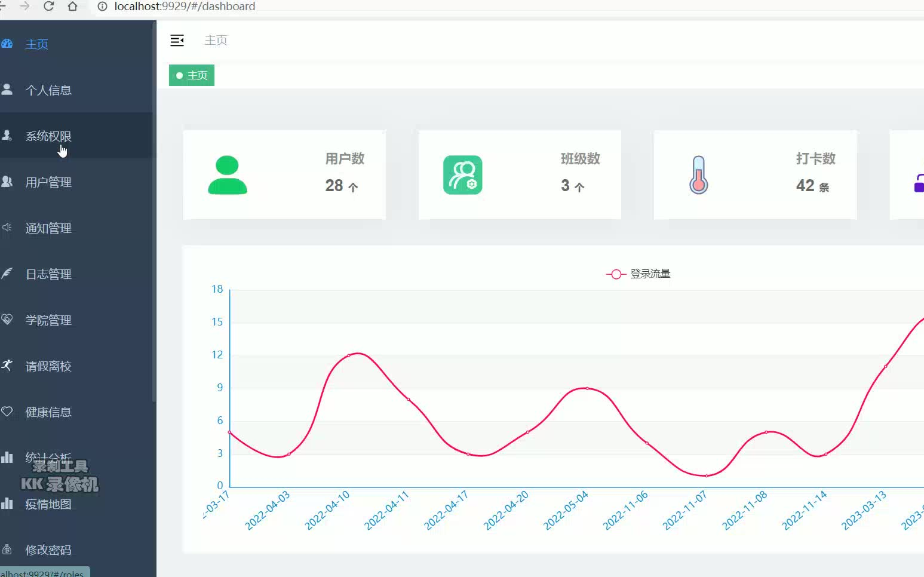Select the 主页 tag below the breadcrumb
924x577 pixels.
tap(191, 75)
